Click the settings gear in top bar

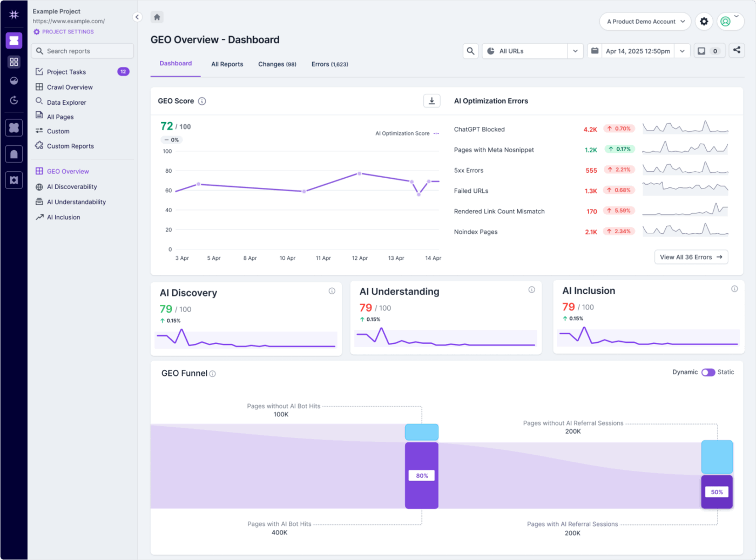coord(704,21)
